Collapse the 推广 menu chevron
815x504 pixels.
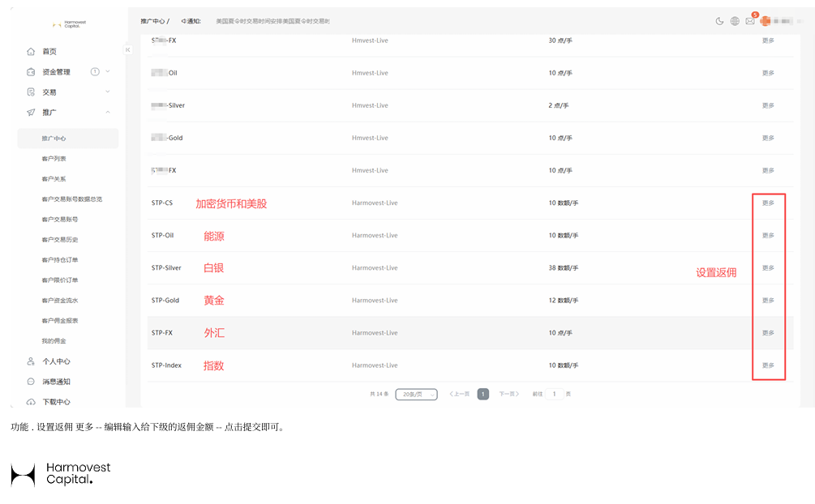pos(108,113)
